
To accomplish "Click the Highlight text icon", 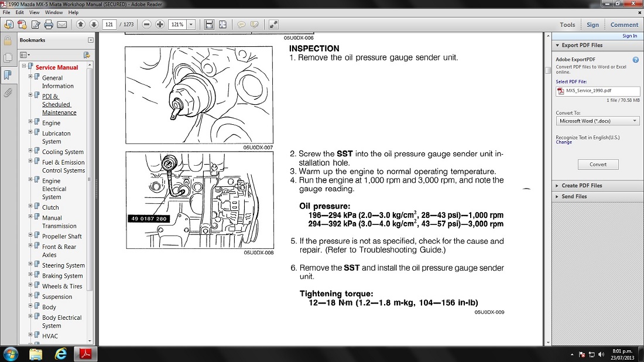I will (255, 25).
